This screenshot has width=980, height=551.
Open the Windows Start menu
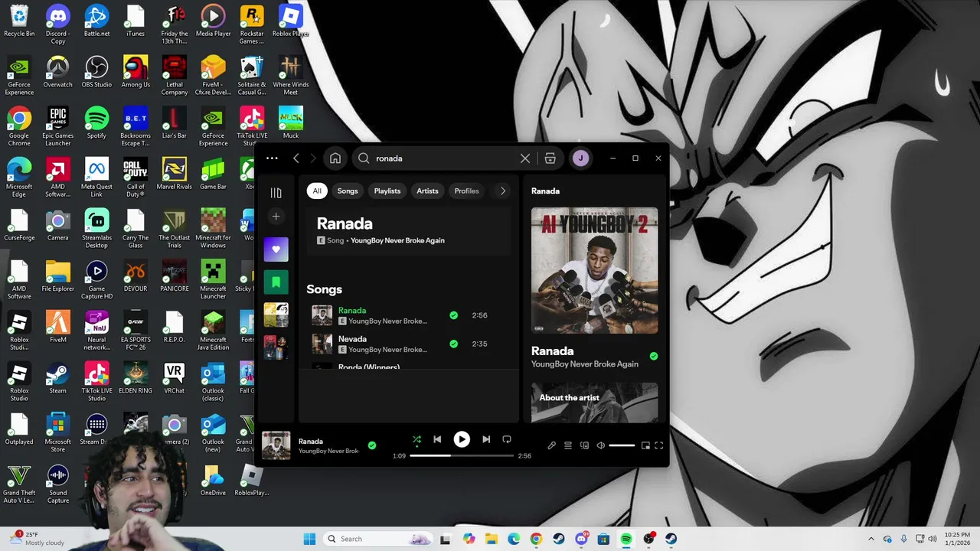tap(309, 539)
